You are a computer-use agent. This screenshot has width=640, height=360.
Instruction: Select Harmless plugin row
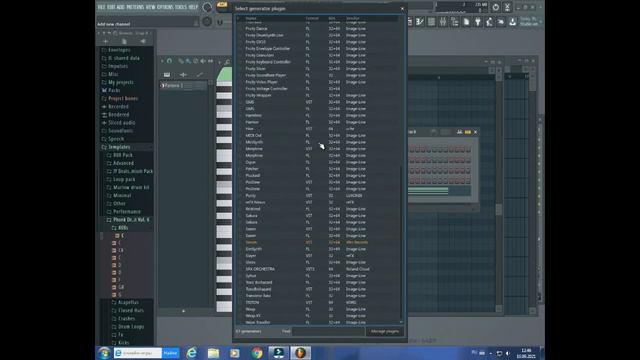318,116
